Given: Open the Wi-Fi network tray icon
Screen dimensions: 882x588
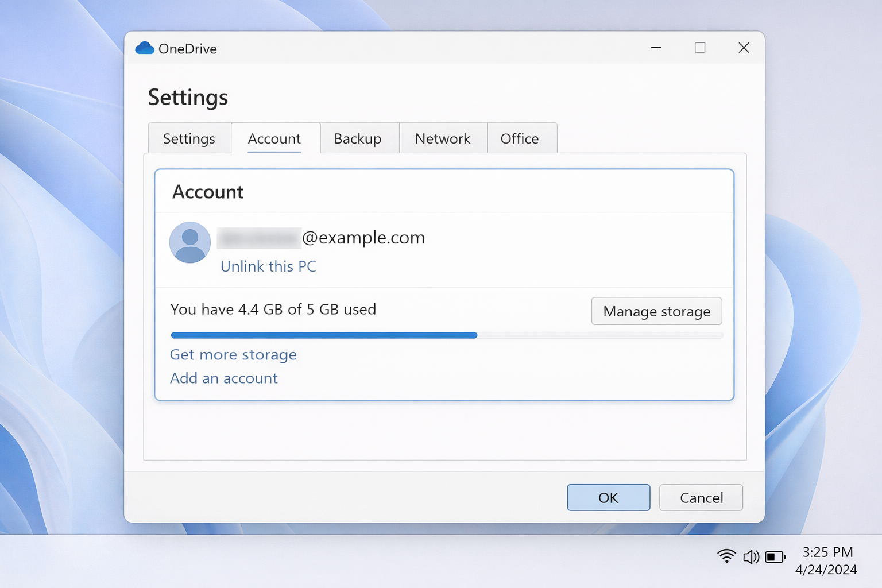Looking at the screenshot, I should click(726, 556).
